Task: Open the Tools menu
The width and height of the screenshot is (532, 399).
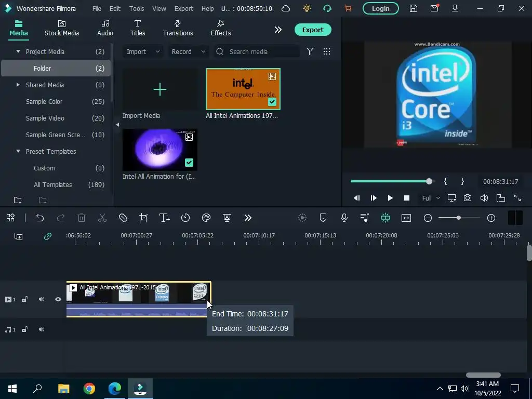Action: tap(137, 8)
